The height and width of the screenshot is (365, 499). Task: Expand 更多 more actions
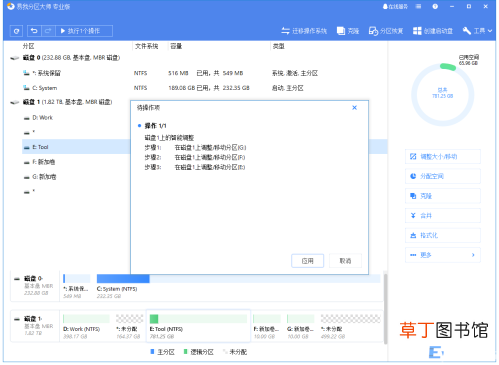pyautogui.click(x=443, y=255)
